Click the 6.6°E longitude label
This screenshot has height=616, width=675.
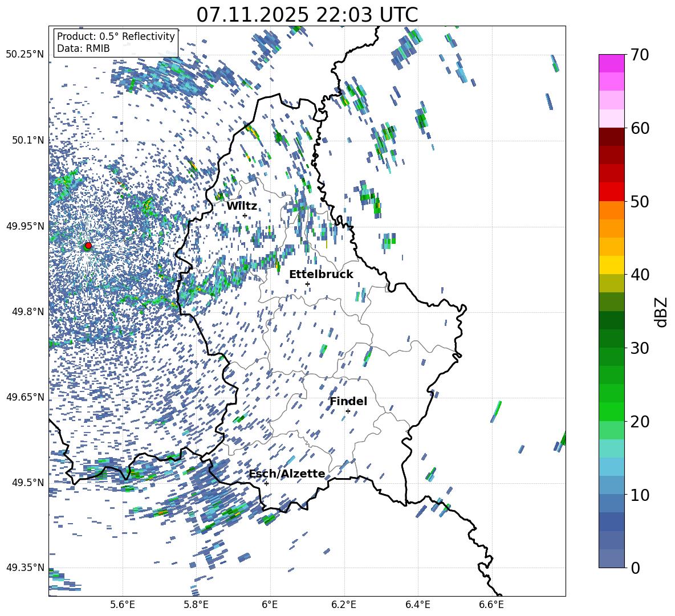coord(491,605)
